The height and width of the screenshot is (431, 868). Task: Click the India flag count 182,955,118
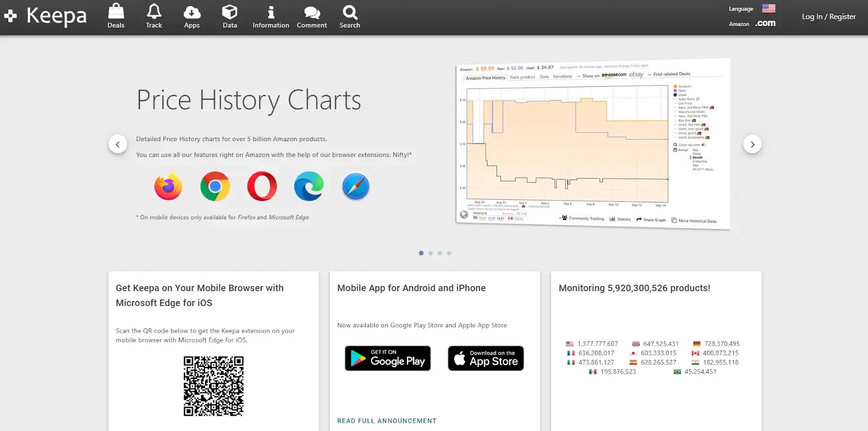point(715,362)
